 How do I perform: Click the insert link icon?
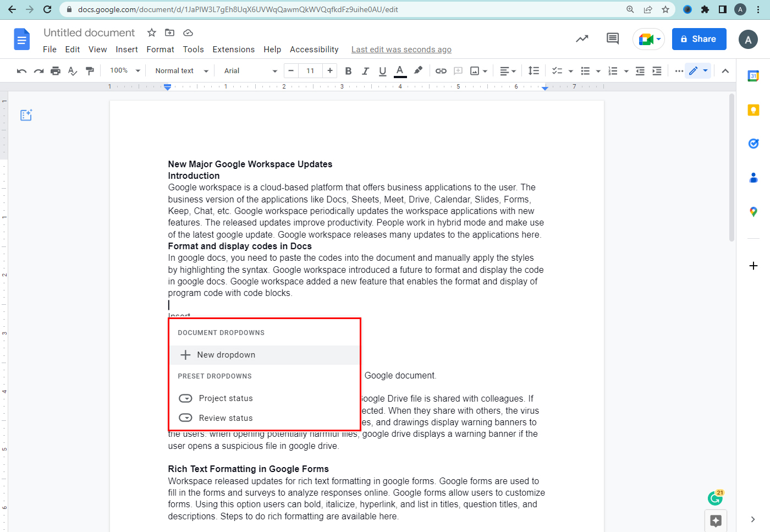[x=441, y=71]
